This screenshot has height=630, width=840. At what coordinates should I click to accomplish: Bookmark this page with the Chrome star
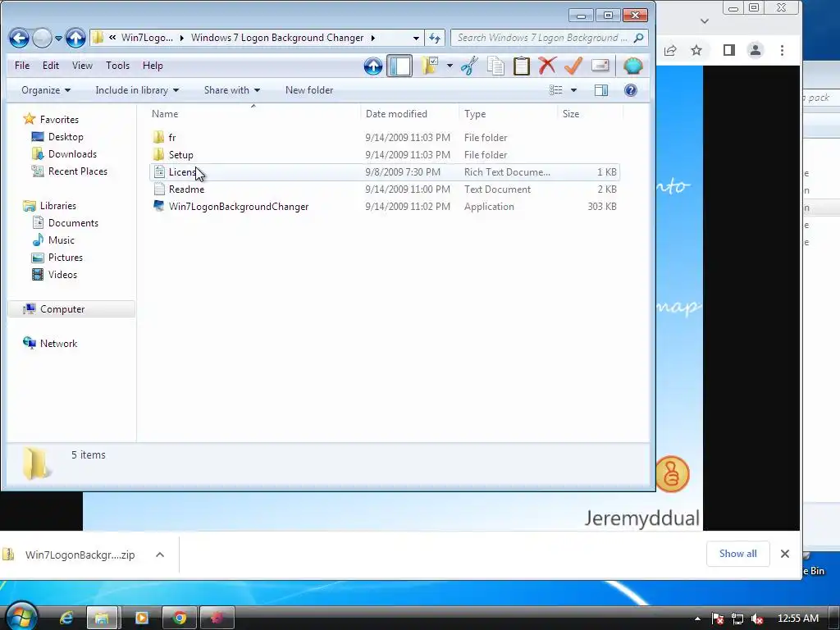[696, 50]
